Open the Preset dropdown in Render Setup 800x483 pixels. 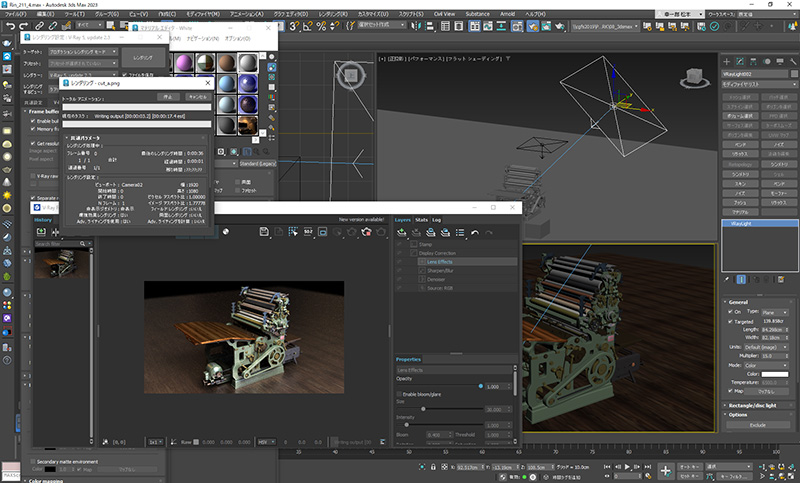[83, 63]
